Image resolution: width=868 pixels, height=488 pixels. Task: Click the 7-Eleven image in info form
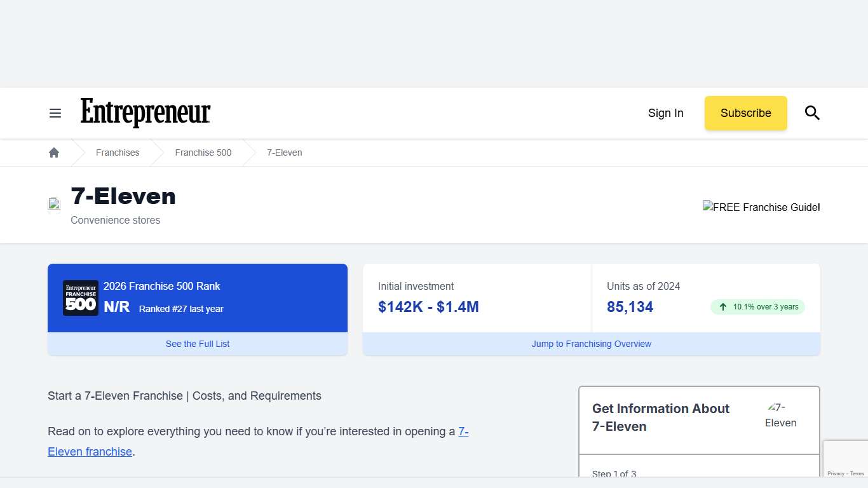click(x=780, y=416)
